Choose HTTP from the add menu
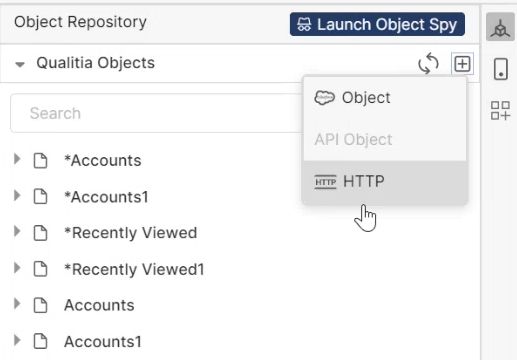 385,182
